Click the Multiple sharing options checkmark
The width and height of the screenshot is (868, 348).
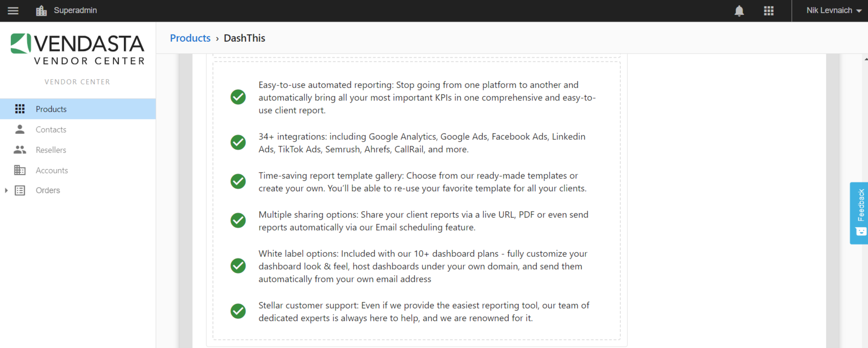238,221
